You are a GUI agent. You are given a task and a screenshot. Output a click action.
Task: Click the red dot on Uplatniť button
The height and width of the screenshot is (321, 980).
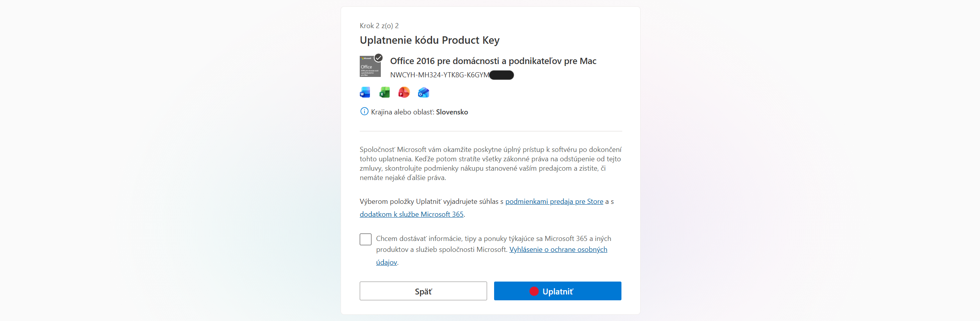coord(534,291)
